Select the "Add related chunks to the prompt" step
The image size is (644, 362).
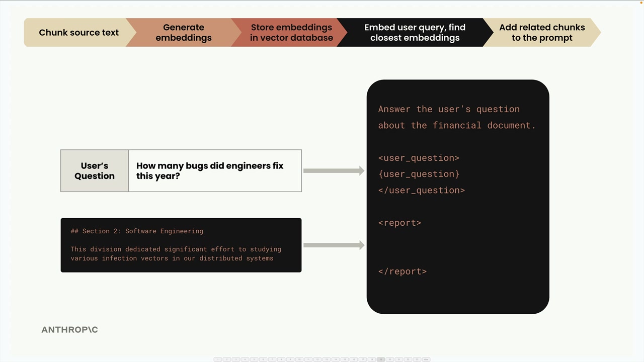point(542,33)
